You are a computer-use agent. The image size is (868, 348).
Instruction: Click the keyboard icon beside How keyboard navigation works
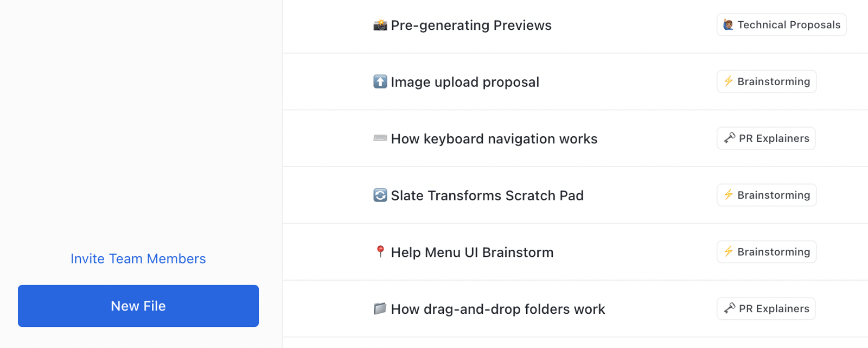[380, 138]
